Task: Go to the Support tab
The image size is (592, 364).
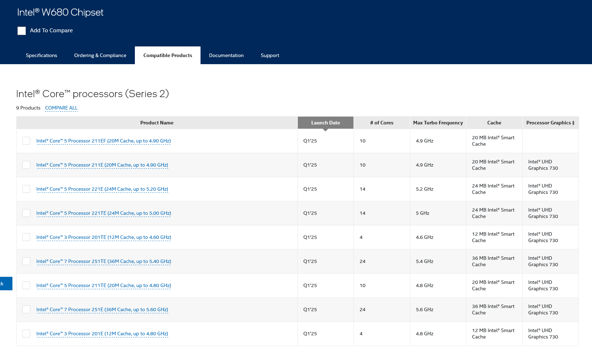Action: coord(270,55)
